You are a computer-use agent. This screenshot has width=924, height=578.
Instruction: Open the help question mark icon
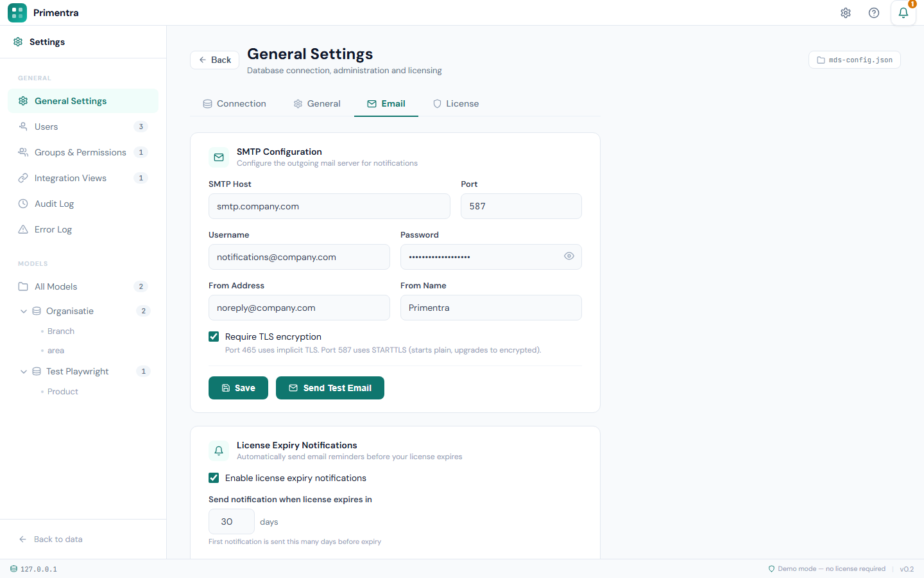pos(873,12)
